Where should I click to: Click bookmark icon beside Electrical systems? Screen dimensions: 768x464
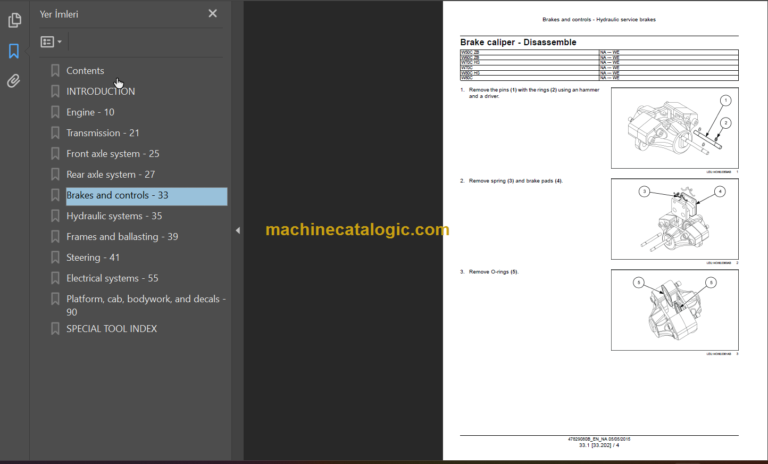tap(55, 278)
